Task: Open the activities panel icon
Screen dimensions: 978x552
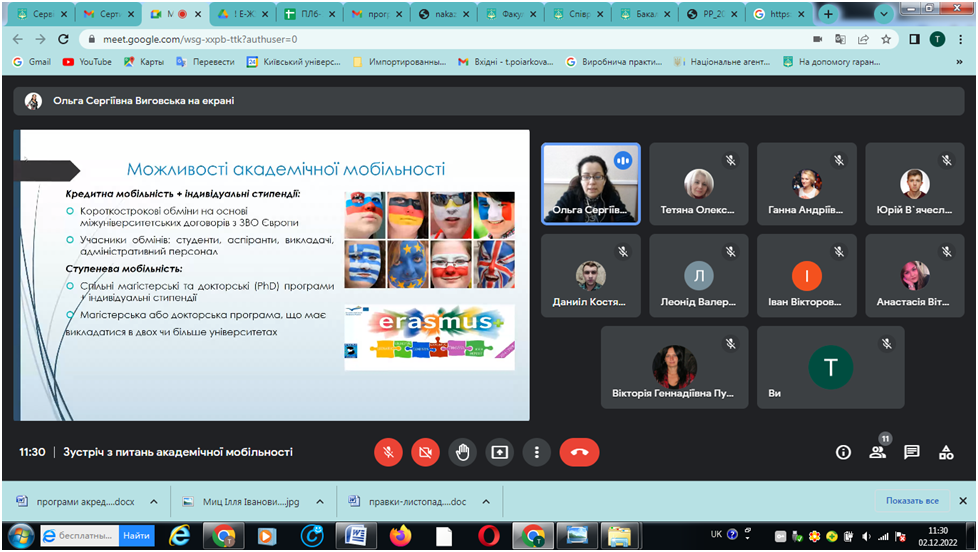Action: click(946, 452)
